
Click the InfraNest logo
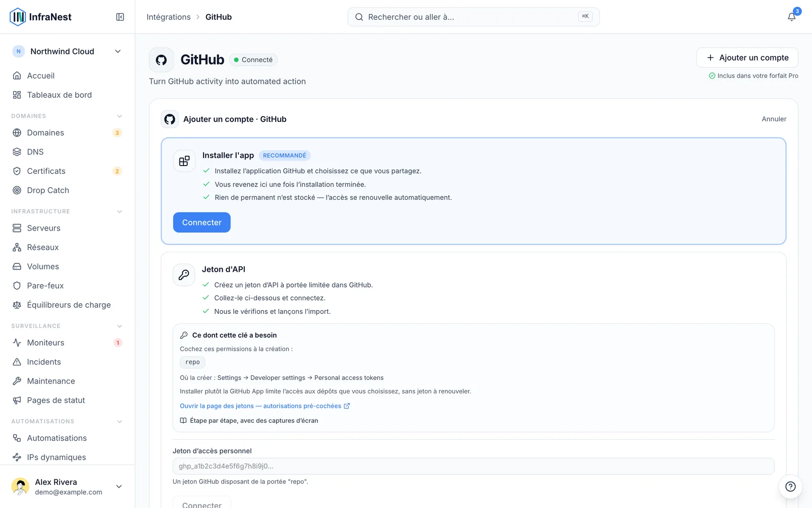40,17
